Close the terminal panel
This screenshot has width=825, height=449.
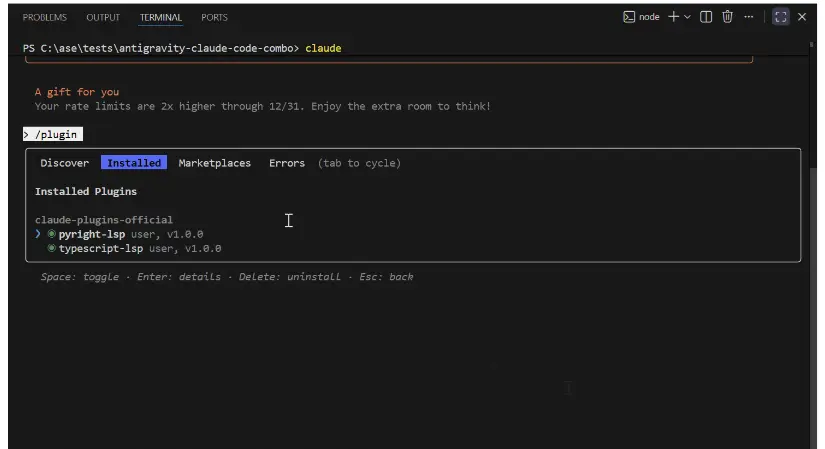click(802, 17)
